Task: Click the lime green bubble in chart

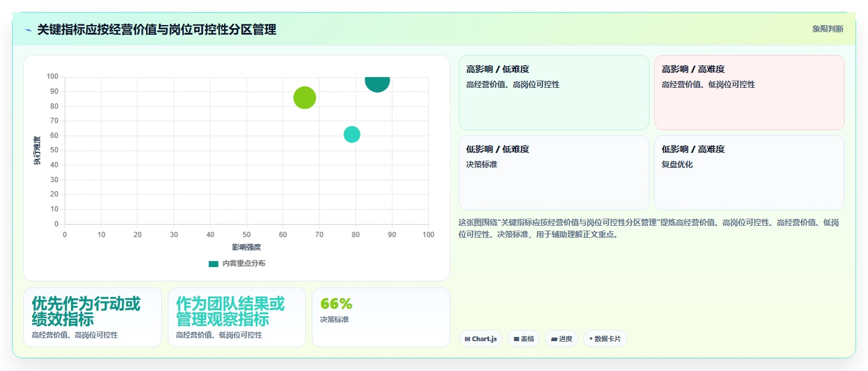Action: (x=305, y=98)
